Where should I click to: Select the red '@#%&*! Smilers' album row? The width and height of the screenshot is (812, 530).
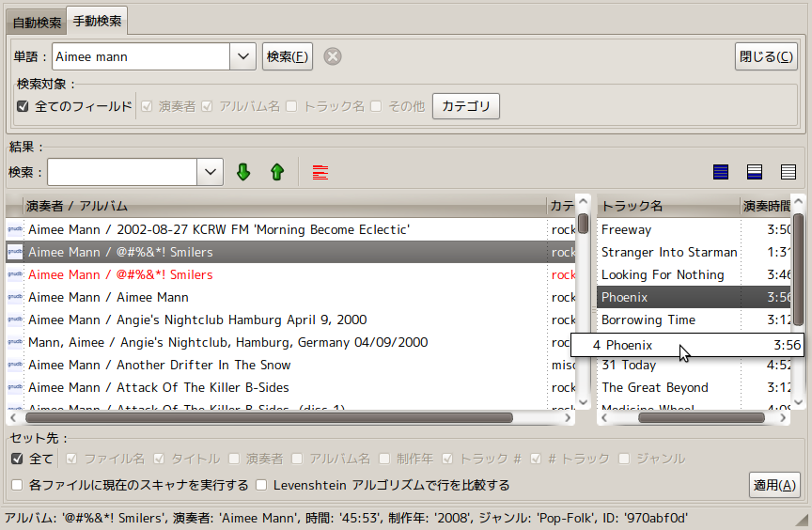[x=290, y=274]
